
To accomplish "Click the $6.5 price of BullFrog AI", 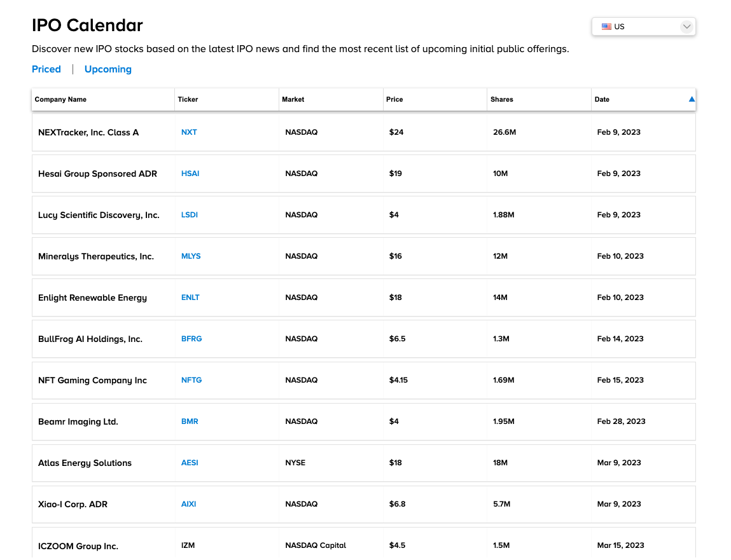I will pyautogui.click(x=397, y=339).
